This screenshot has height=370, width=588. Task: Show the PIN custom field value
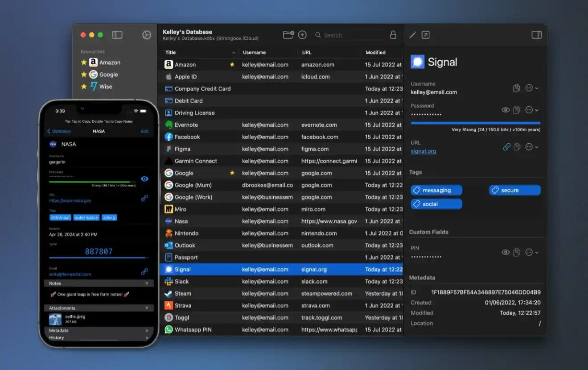coord(506,252)
